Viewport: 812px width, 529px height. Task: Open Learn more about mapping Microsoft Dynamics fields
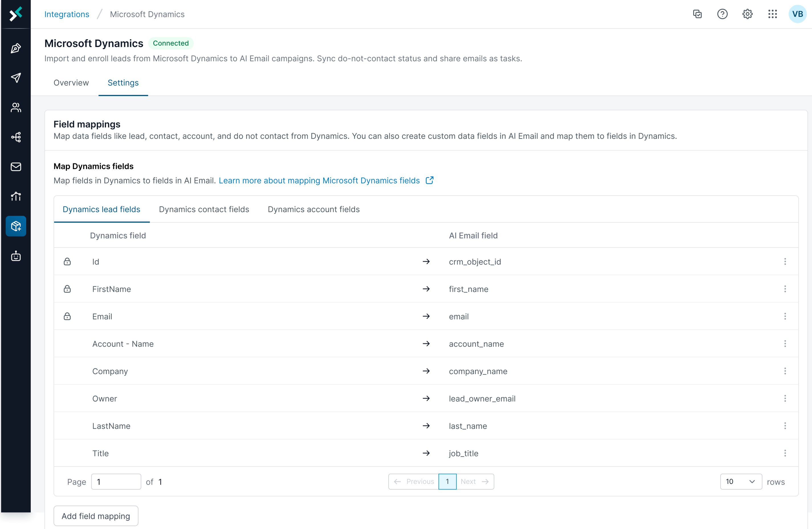(x=319, y=180)
